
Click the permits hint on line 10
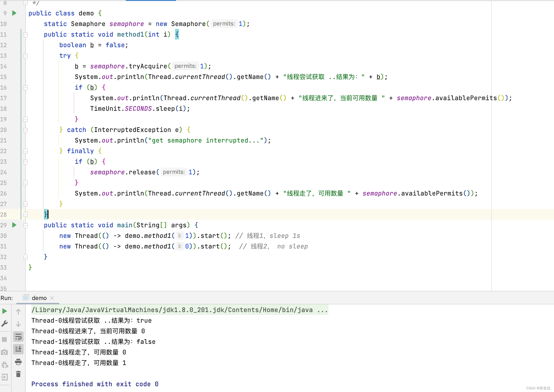224,24
